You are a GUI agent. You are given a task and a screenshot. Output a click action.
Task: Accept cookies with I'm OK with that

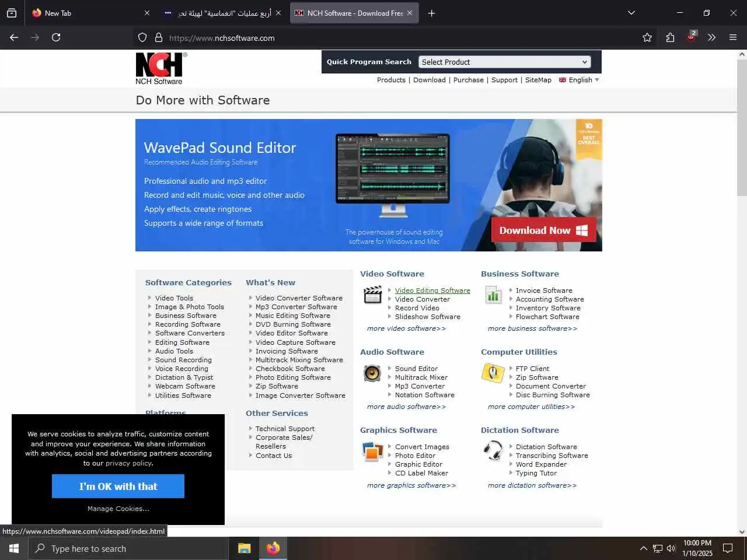point(118,486)
